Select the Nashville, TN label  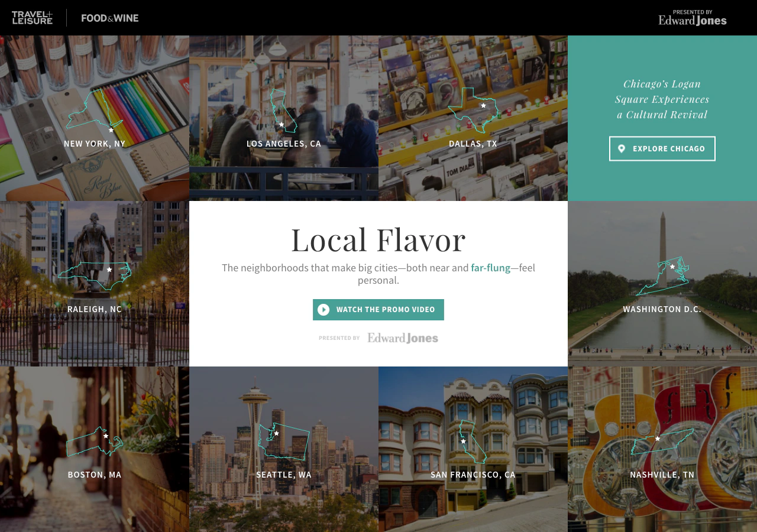click(x=662, y=475)
